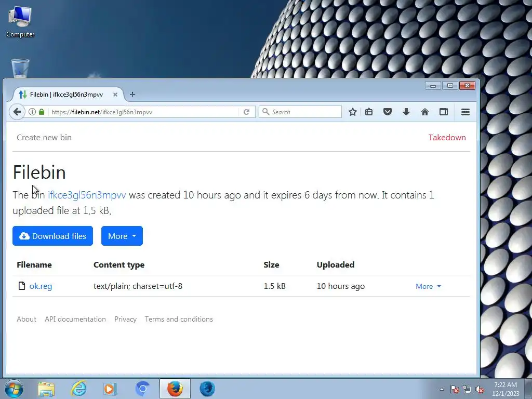532x399 pixels.
Task: Minimize the Firefox window
Action: [433, 86]
